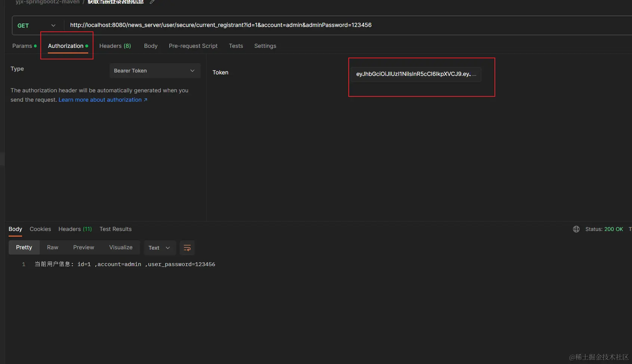Open the response Headers (11) tab
Screen dimensions: 632x364
coord(75,229)
